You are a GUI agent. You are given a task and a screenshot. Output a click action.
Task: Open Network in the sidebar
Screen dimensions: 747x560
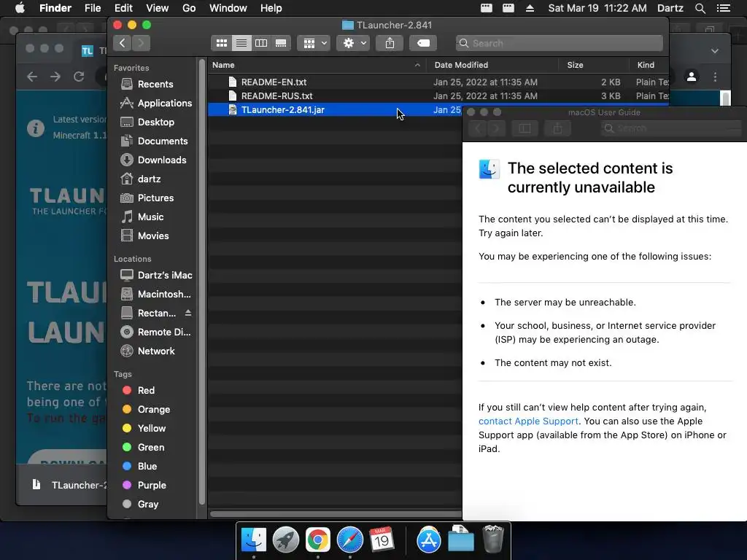click(147, 351)
